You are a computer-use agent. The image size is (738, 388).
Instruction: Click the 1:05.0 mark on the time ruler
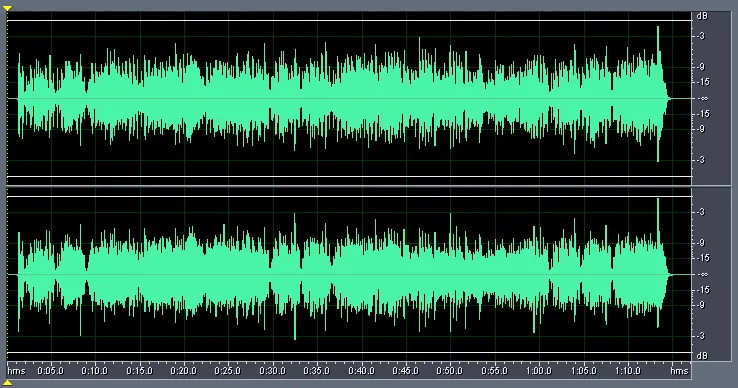tap(584, 371)
